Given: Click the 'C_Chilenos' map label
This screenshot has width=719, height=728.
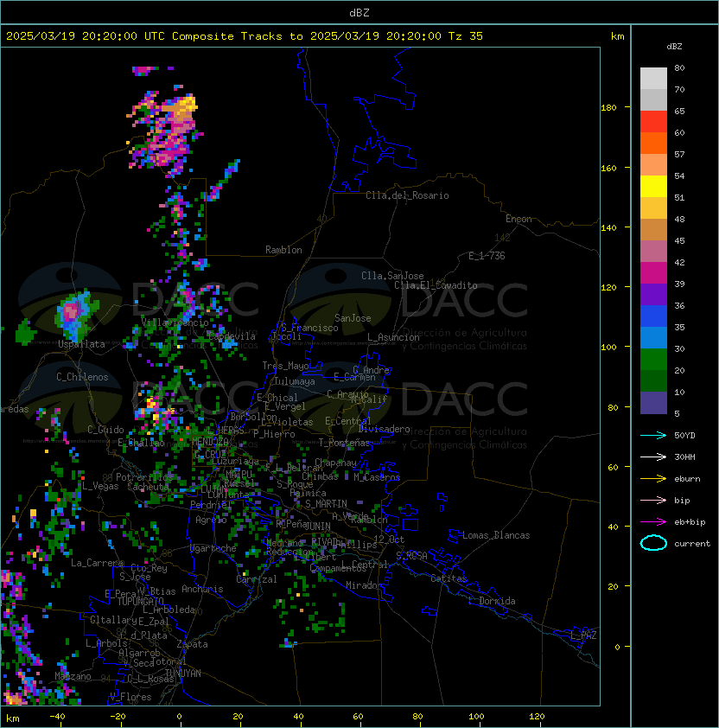Looking at the screenshot, I should pyautogui.click(x=82, y=377).
